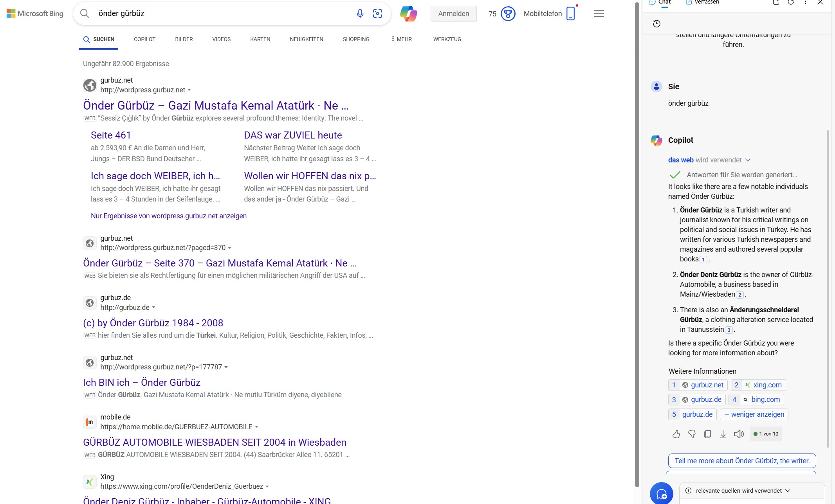
Task: Open 'GÜRBÜZ AUTOMOBILE WIESBADEN SEIT 2004' result
Action: 215,443
